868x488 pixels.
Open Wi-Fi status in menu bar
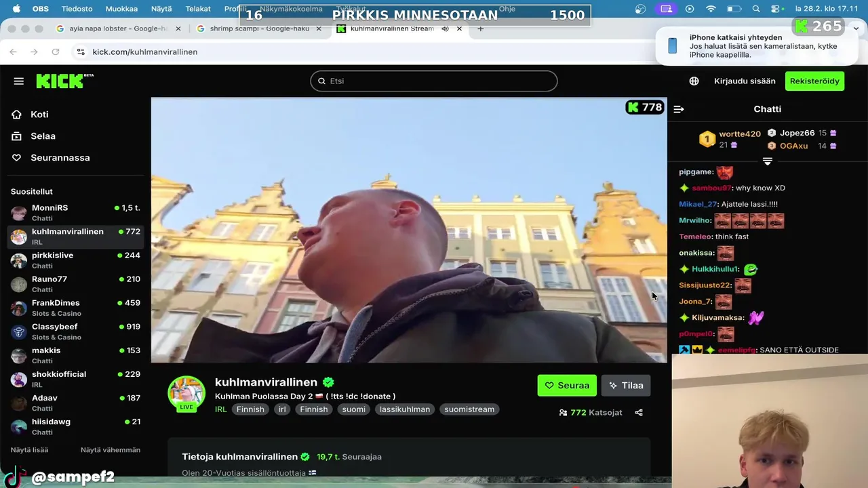[x=711, y=9]
